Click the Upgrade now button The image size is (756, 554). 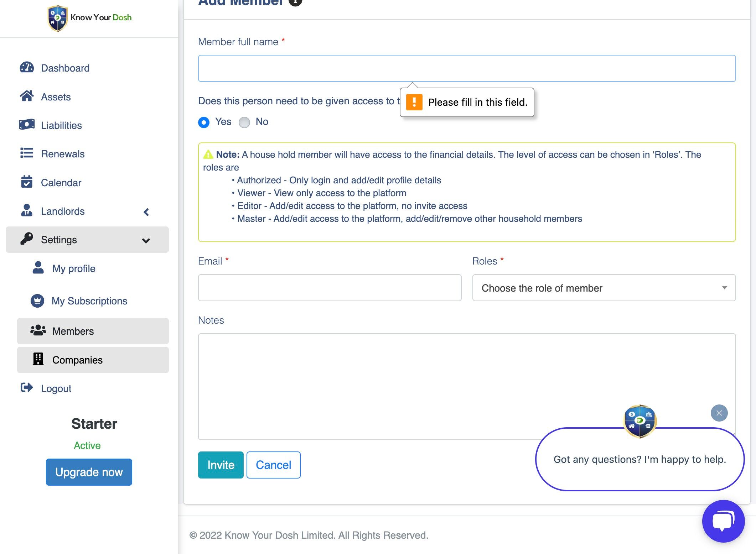click(89, 472)
